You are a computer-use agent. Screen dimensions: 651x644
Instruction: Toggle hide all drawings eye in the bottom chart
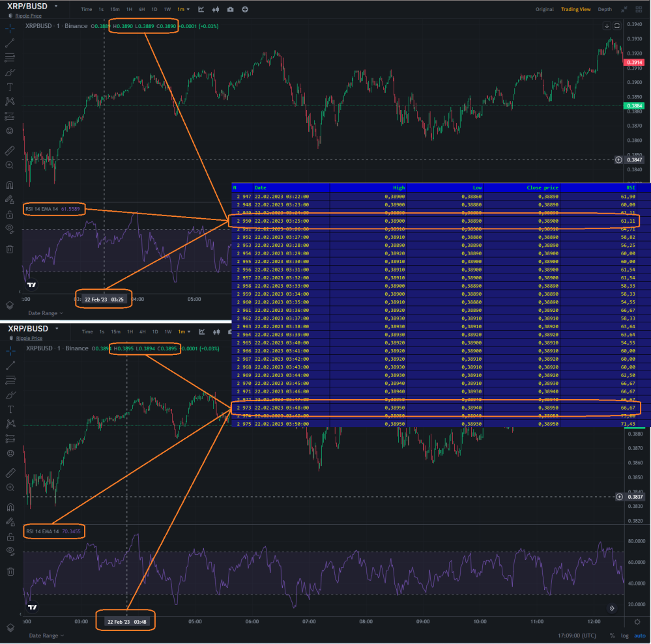[11, 551]
